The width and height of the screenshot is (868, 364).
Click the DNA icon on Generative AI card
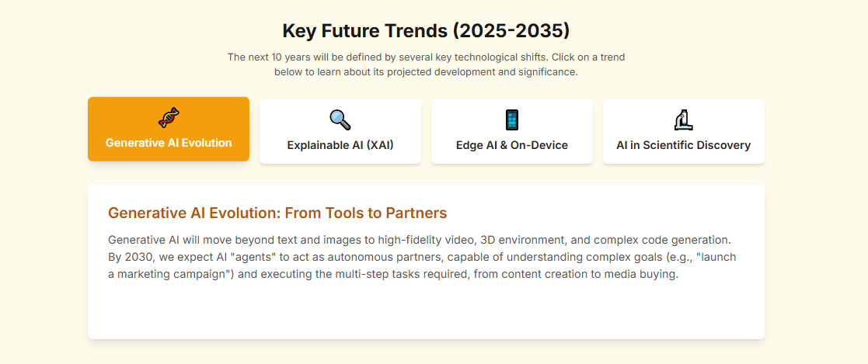coord(169,118)
